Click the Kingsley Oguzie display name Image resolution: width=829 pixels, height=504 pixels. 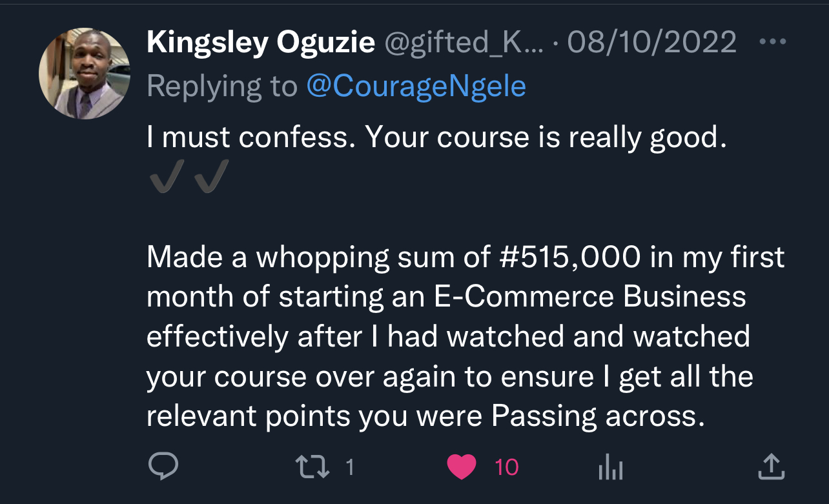coord(261,43)
